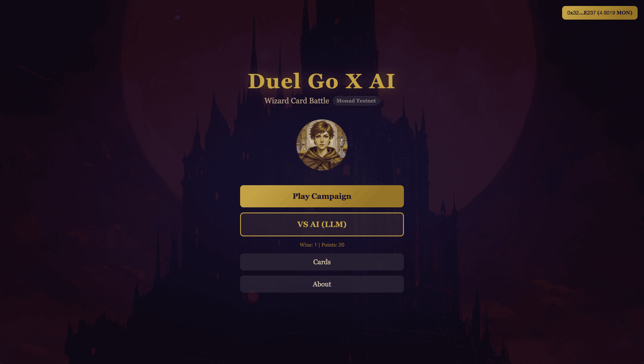Click the (LLM) label on outlined button
Screen dimensions: 644x364
(334, 224)
